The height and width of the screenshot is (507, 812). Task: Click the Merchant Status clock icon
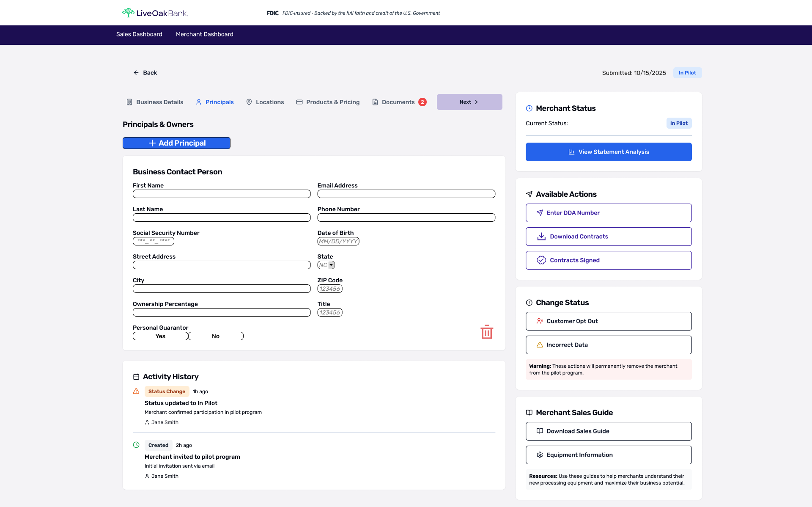click(529, 108)
